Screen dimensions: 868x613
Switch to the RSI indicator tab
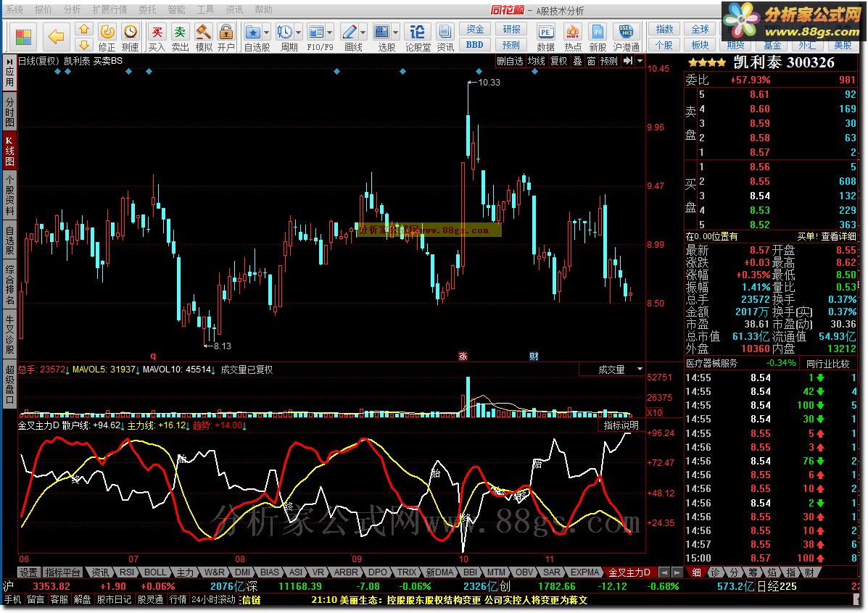pos(127,572)
